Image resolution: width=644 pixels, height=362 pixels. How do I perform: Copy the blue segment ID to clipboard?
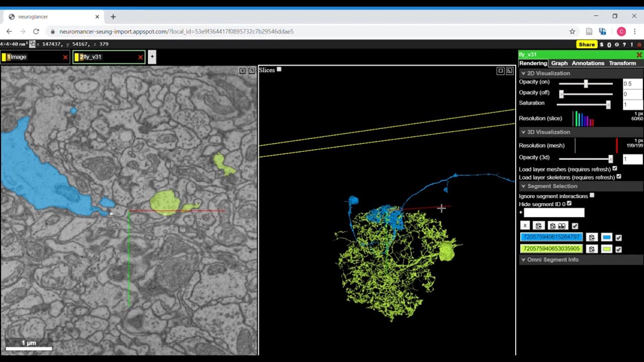(592, 237)
